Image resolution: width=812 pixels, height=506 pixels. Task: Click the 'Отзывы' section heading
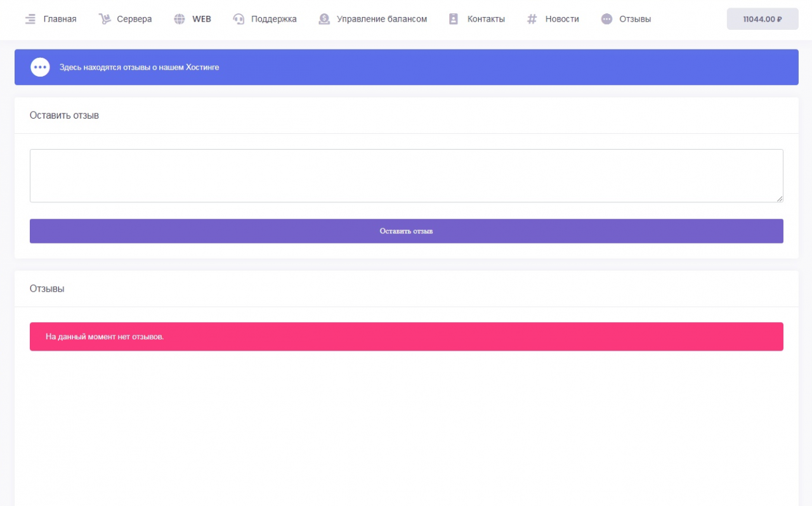pos(47,289)
